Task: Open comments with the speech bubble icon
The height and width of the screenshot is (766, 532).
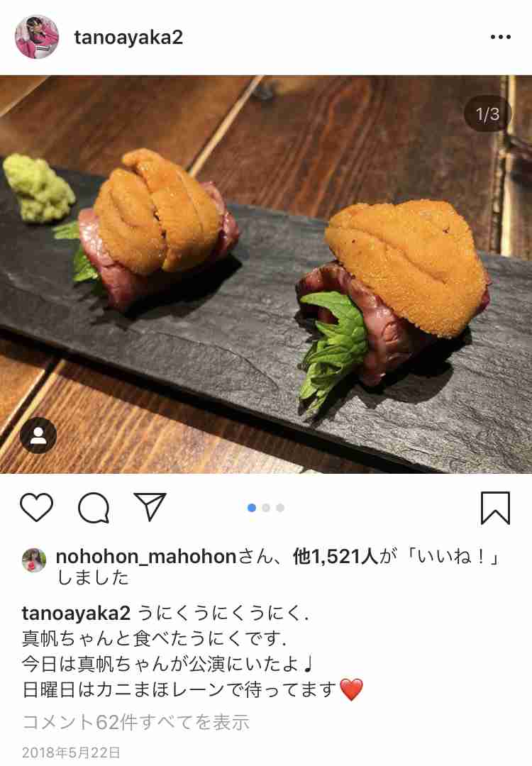Action: point(94,508)
